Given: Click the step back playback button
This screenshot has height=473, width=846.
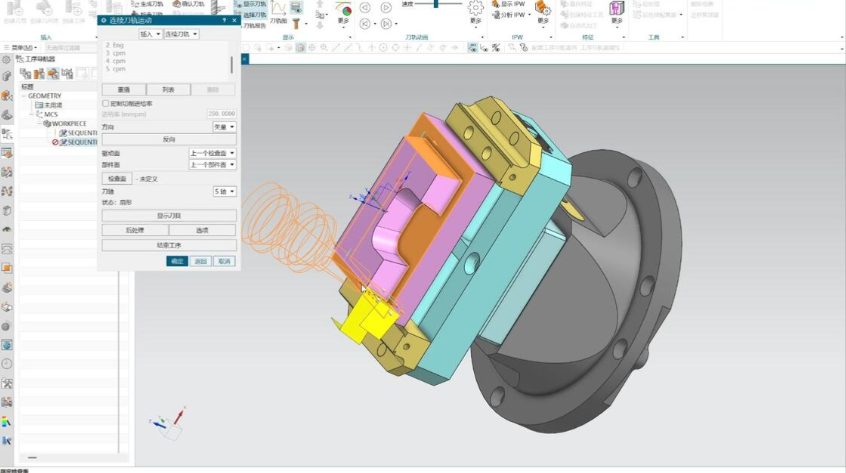Looking at the screenshot, I should coord(365,8).
